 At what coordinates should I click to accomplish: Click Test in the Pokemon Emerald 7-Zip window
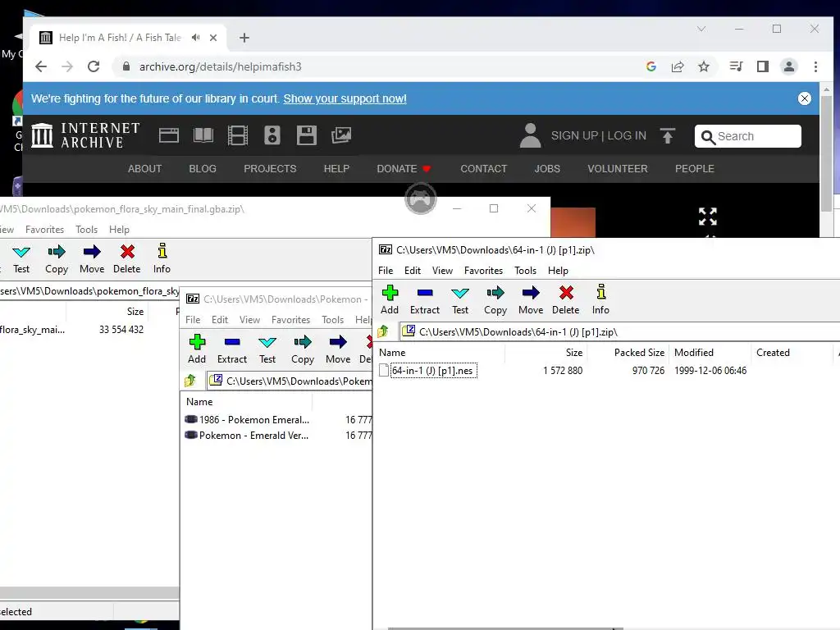pos(267,349)
